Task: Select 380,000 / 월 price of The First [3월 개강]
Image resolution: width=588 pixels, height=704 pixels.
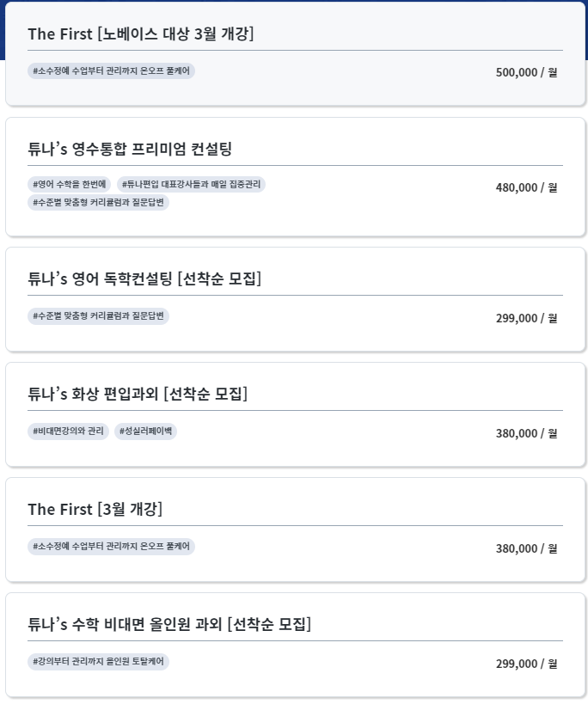Action: click(x=526, y=548)
